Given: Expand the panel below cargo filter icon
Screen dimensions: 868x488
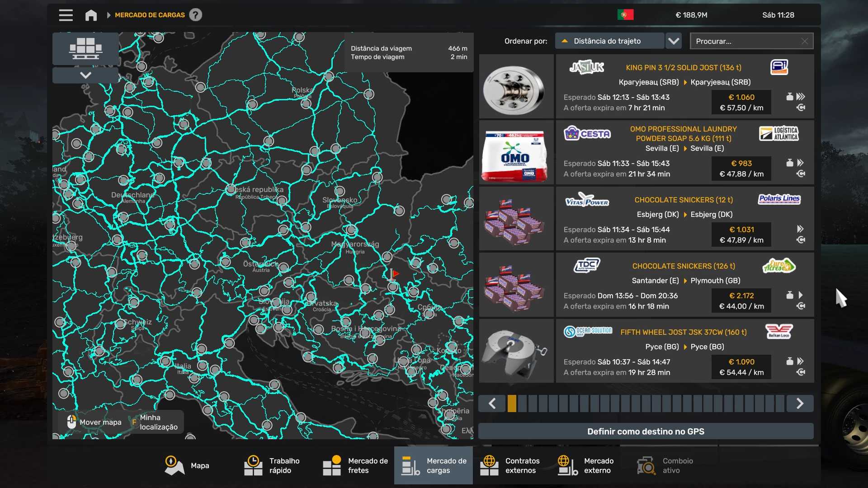Looking at the screenshot, I should [x=85, y=75].
